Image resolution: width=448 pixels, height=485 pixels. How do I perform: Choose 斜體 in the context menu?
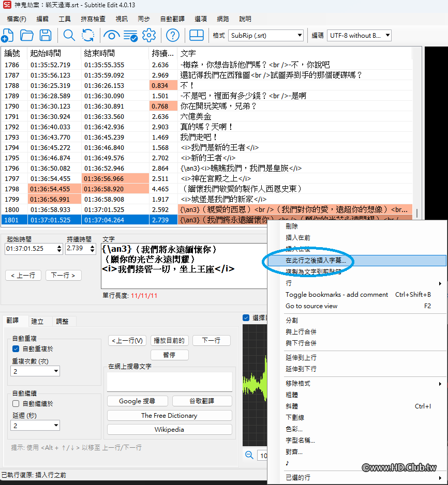(357, 406)
